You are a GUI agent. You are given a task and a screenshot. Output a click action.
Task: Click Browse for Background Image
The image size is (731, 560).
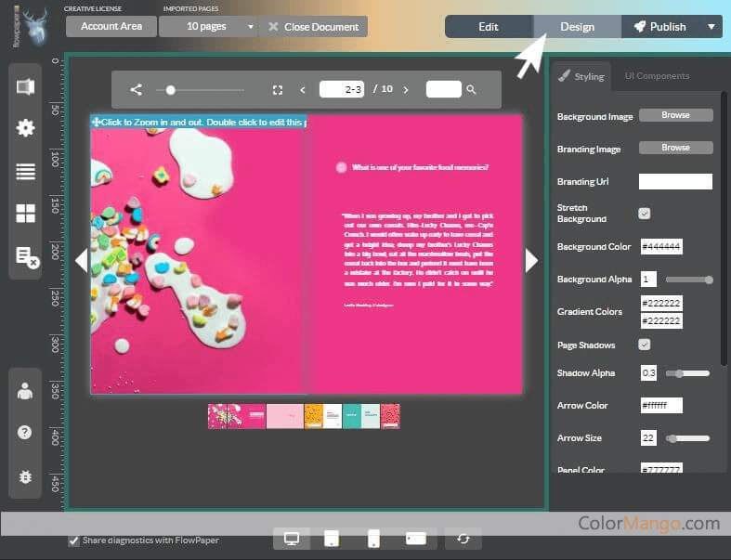675,116
